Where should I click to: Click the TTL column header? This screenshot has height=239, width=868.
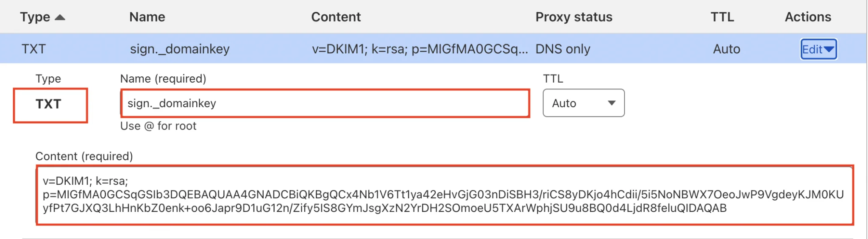tap(722, 17)
